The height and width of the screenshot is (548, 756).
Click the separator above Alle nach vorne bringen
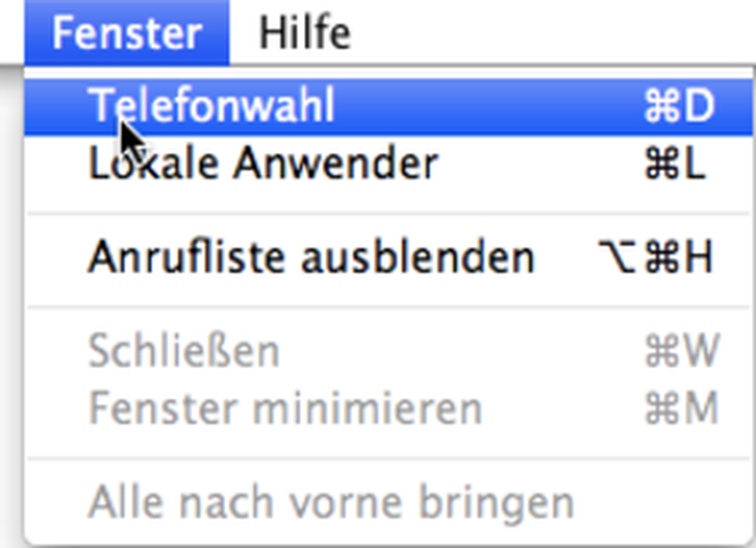tap(389, 459)
